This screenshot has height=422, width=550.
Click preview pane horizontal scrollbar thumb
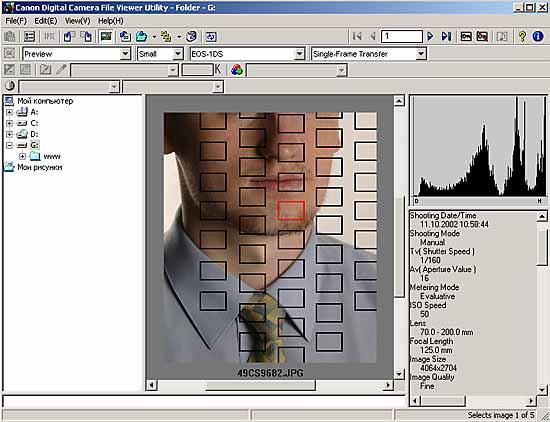pos(261,385)
